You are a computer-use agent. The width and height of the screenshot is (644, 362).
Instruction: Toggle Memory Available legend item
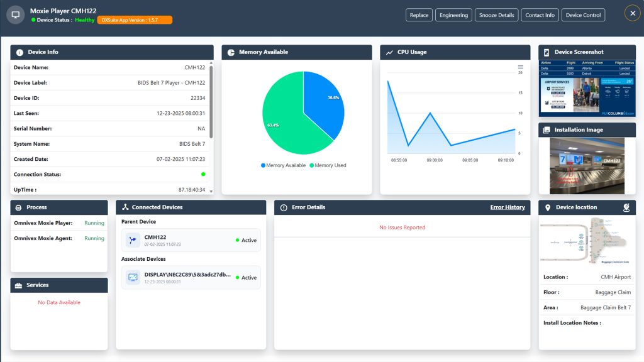click(x=283, y=165)
